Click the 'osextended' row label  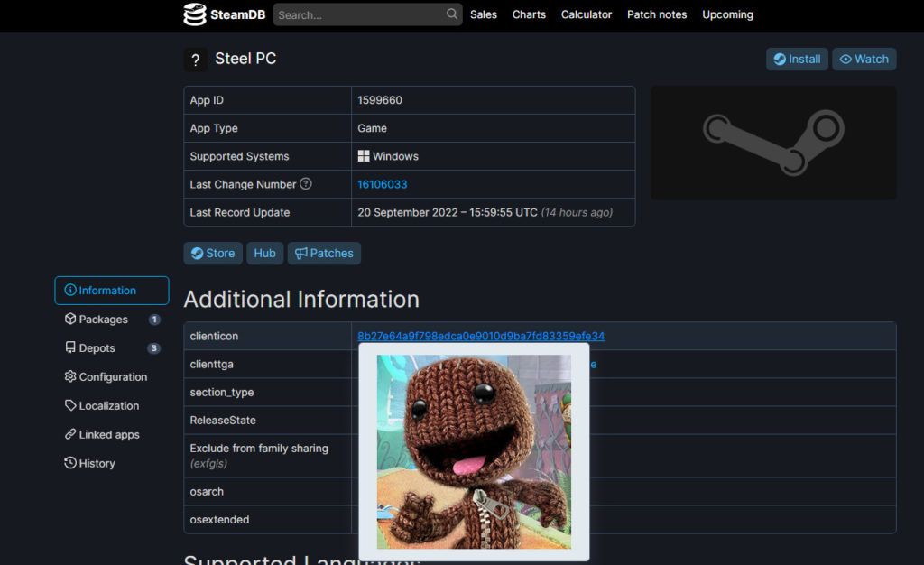click(x=219, y=520)
